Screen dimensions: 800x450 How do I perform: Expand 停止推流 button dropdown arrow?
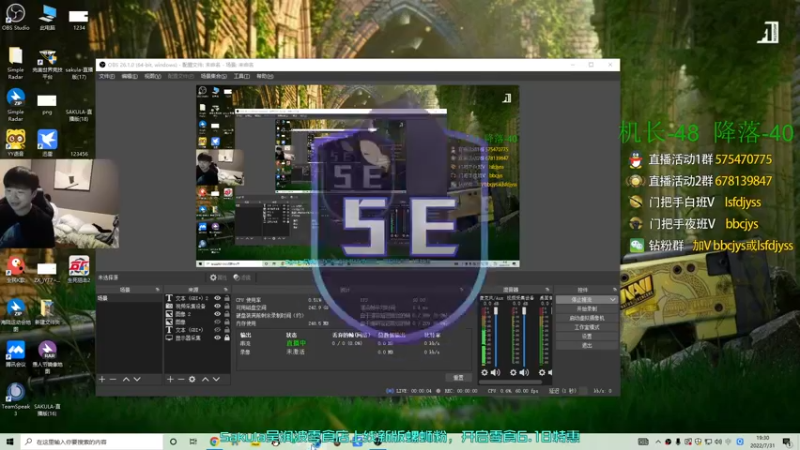tap(613, 300)
